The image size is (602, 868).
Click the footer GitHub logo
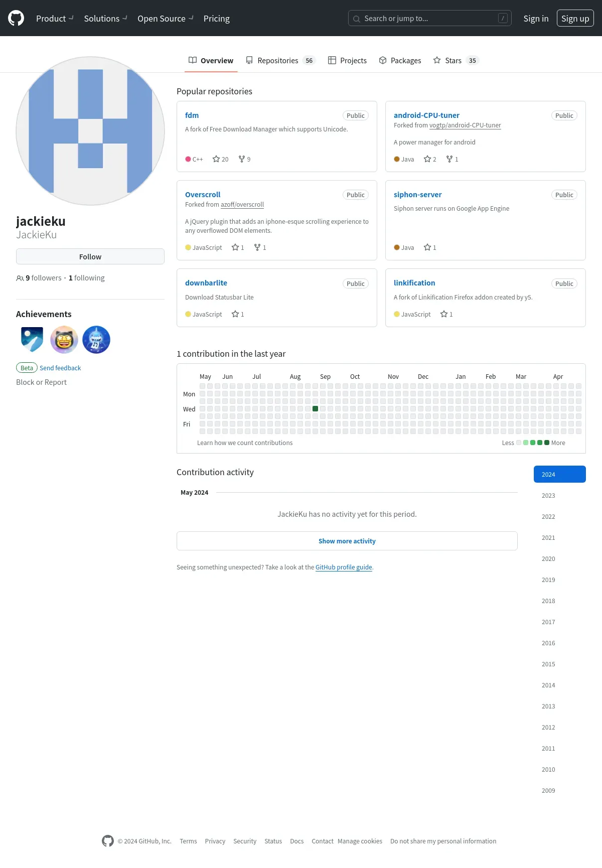coord(108,841)
